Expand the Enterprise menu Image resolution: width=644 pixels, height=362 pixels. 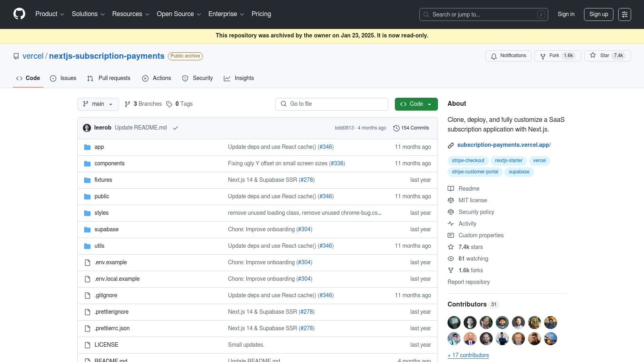(x=226, y=14)
